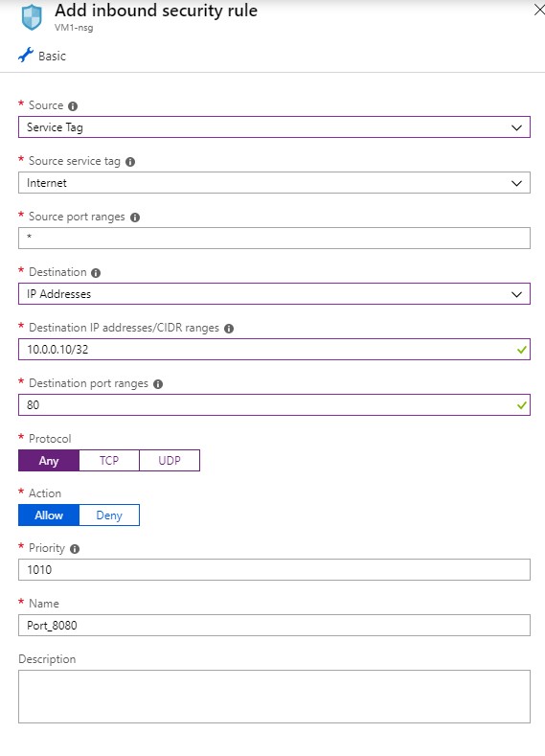This screenshot has height=756, width=545.
Task: Click into the Description text area
Action: tap(274, 697)
